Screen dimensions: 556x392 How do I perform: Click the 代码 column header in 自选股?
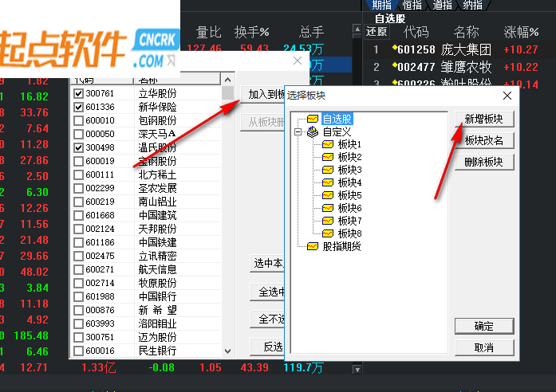(416, 32)
